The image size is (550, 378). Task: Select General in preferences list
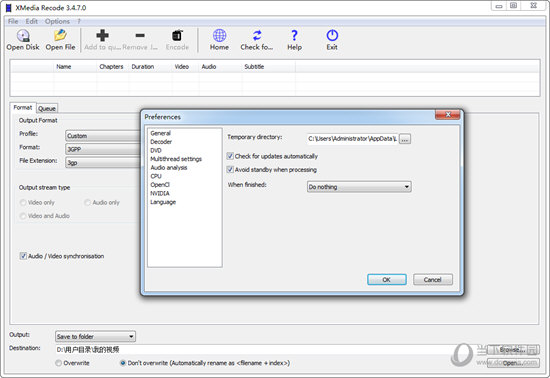[161, 133]
